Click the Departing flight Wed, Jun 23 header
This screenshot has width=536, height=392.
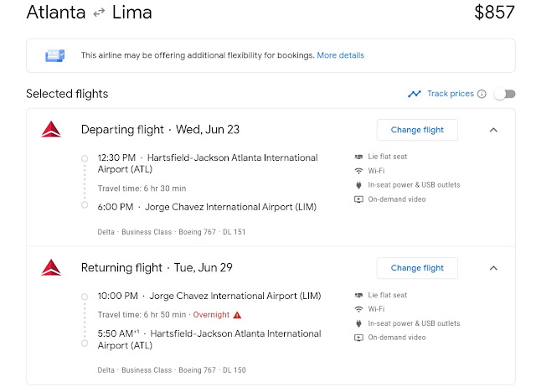(160, 130)
